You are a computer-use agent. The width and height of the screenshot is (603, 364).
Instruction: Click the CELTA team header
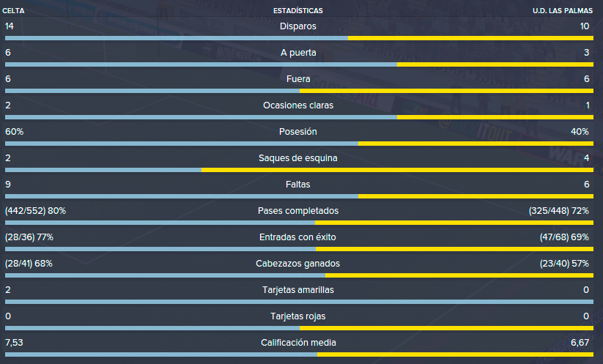tap(13, 11)
